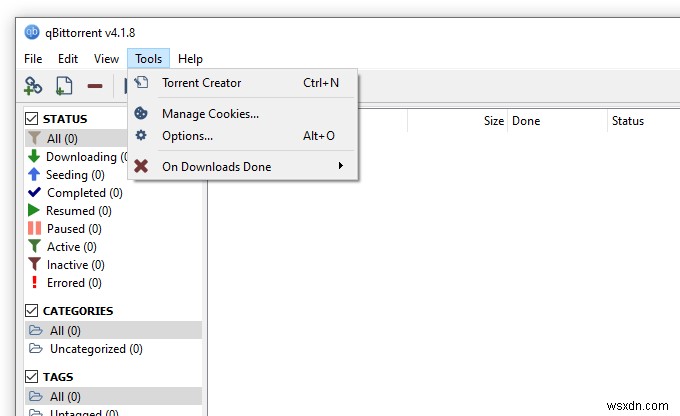Click the green play Resumed icon

tap(33, 210)
